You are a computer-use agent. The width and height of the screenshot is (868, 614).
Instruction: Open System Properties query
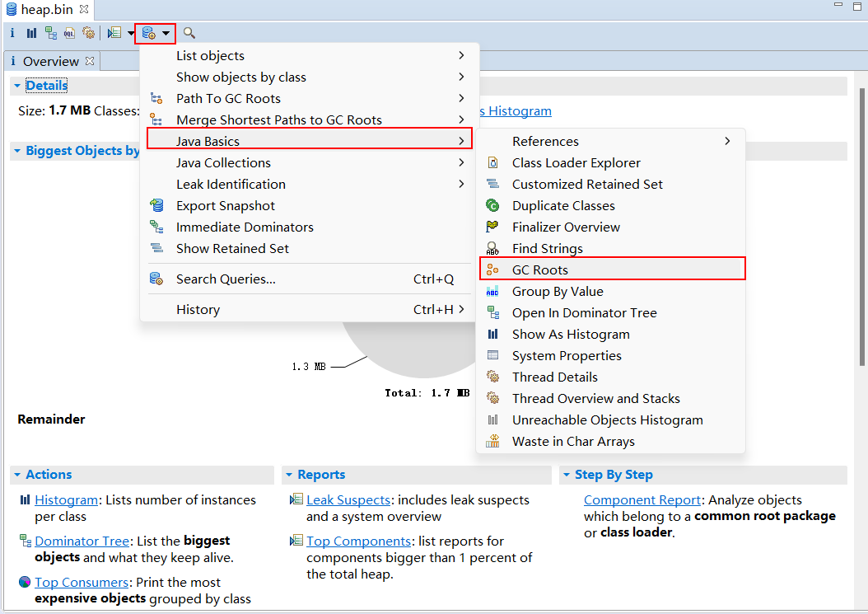[x=610, y=356]
